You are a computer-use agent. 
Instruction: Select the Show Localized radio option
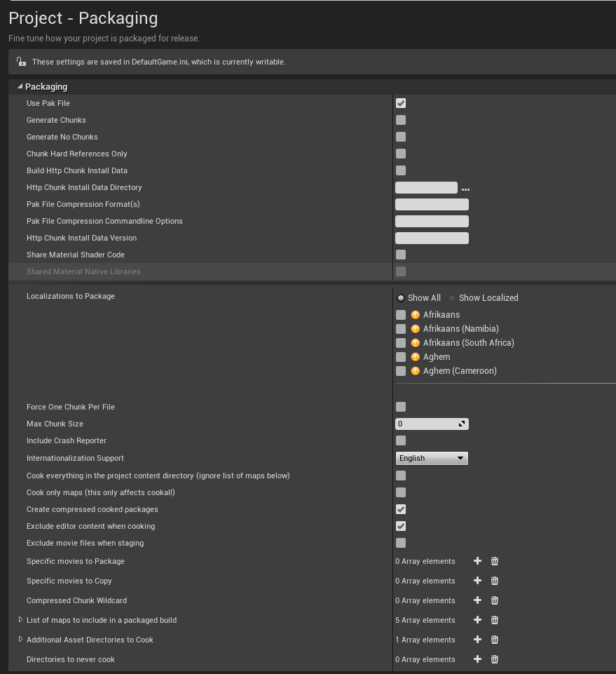(x=452, y=298)
